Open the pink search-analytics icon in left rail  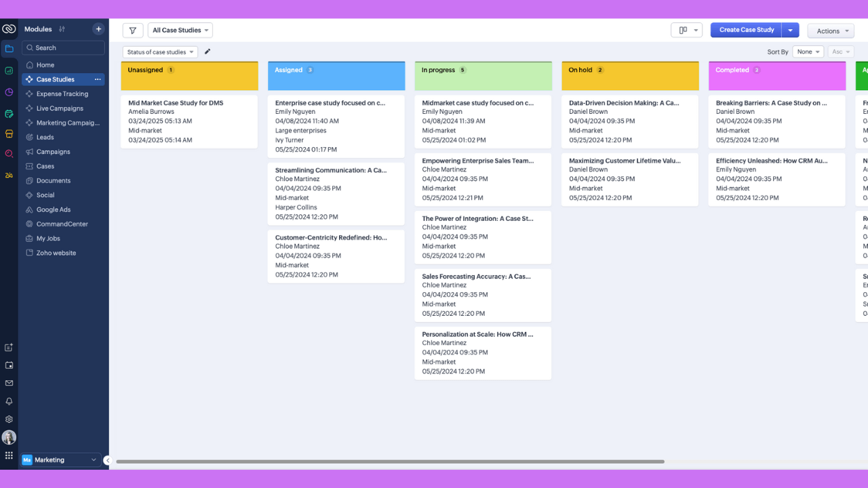coord(9,154)
